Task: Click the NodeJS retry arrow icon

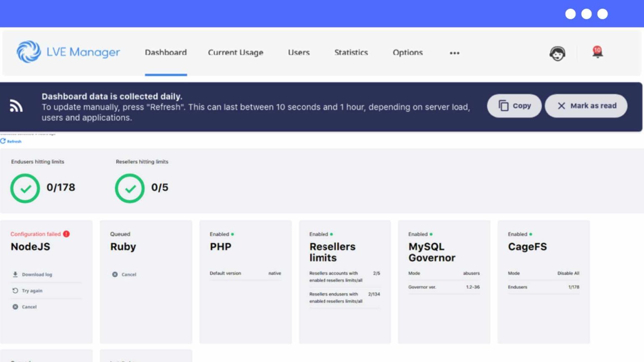Action: (15, 290)
